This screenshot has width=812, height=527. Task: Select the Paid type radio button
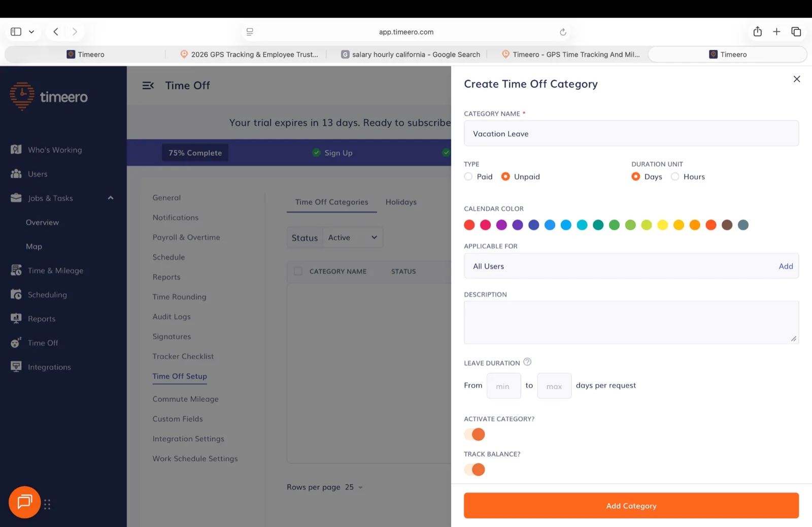[468, 177]
